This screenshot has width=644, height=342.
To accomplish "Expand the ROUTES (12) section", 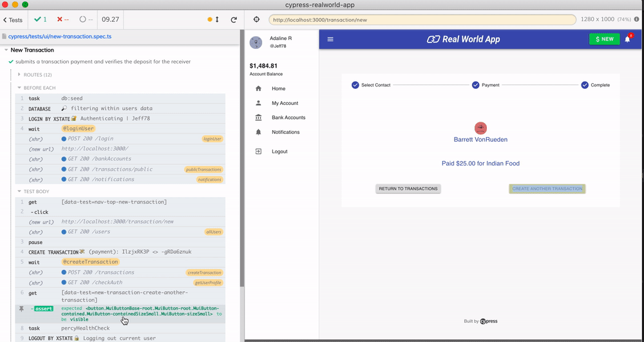I will point(35,75).
